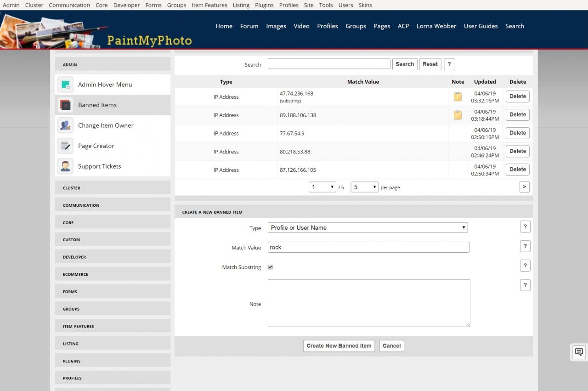Click the PaintMyPhoto logo
588x391 pixels.
tap(96, 30)
